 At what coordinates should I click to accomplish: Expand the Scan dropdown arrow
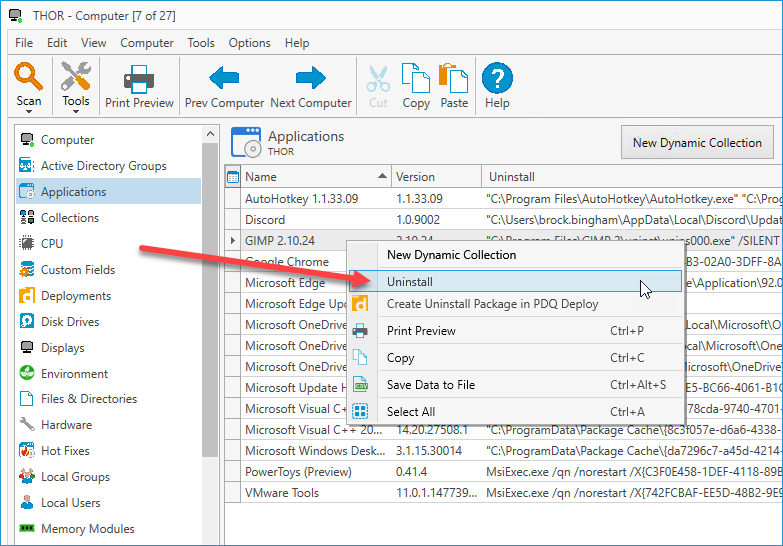28,111
